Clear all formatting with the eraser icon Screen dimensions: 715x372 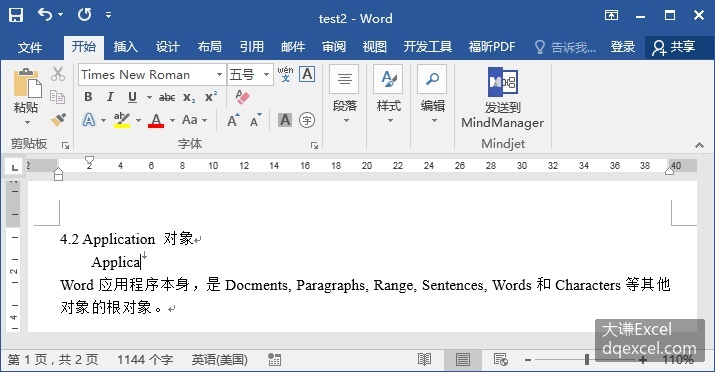tap(242, 97)
